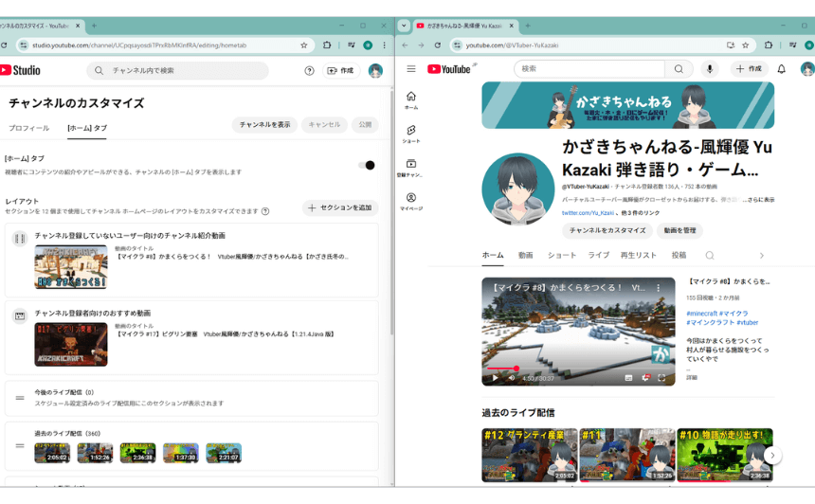Open 登録チャンネル subscriptions in the sidebar

coord(411,168)
